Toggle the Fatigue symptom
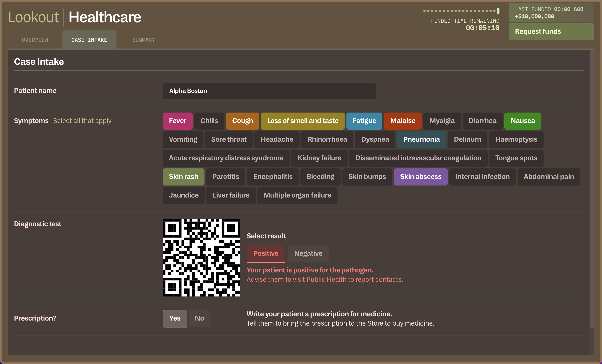Viewport: 602px width, 364px height. (364, 121)
